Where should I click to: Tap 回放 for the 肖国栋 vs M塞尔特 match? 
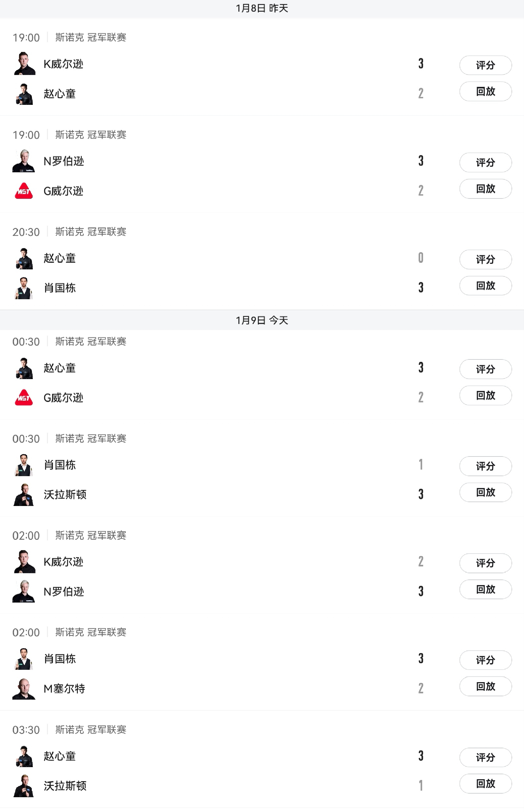pos(485,687)
